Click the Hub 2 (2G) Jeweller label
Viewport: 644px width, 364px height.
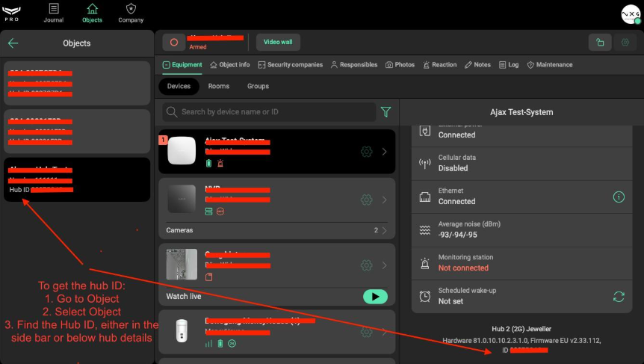click(x=521, y=329)
